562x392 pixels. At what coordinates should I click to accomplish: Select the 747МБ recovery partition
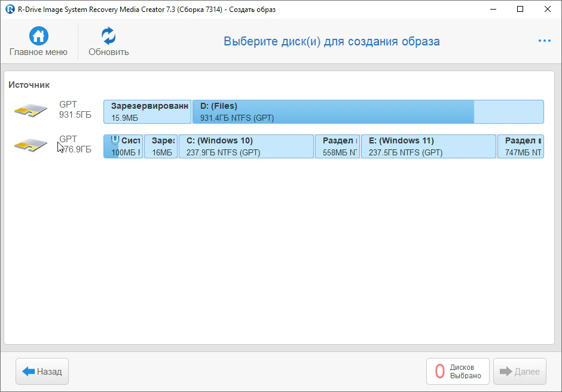[521, 146]
